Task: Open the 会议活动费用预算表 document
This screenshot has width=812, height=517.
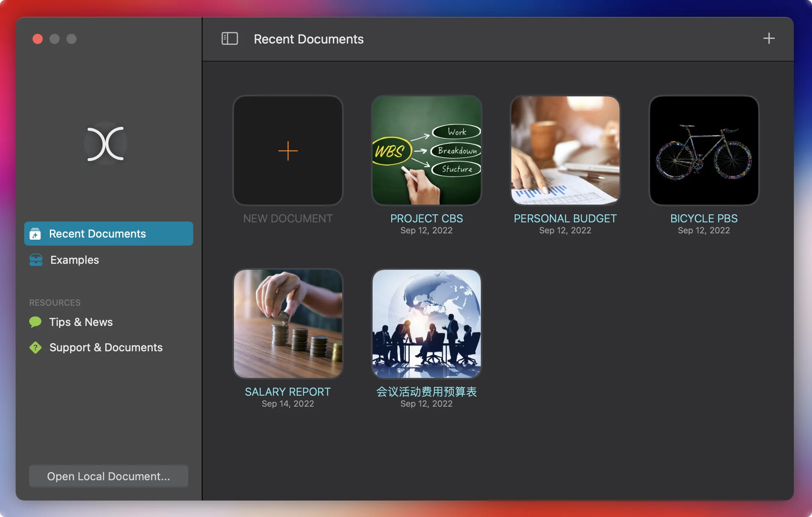Action: [x=426, y=324]
